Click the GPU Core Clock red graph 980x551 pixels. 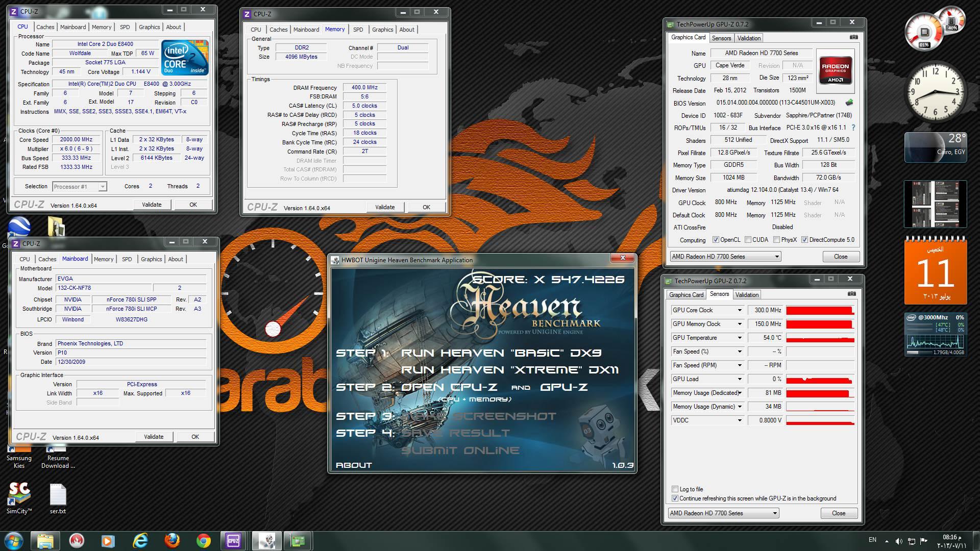[x=820, y=310]
